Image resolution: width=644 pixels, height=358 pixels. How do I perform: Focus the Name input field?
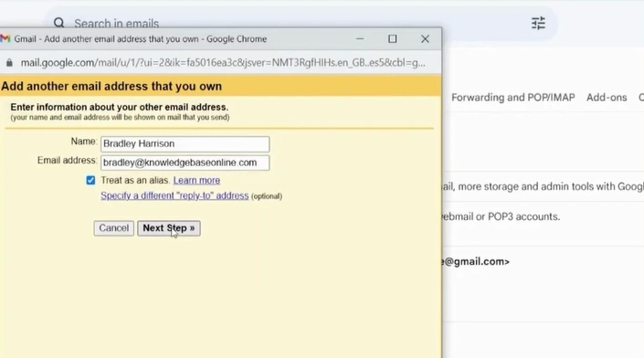[x=185, y=143]
